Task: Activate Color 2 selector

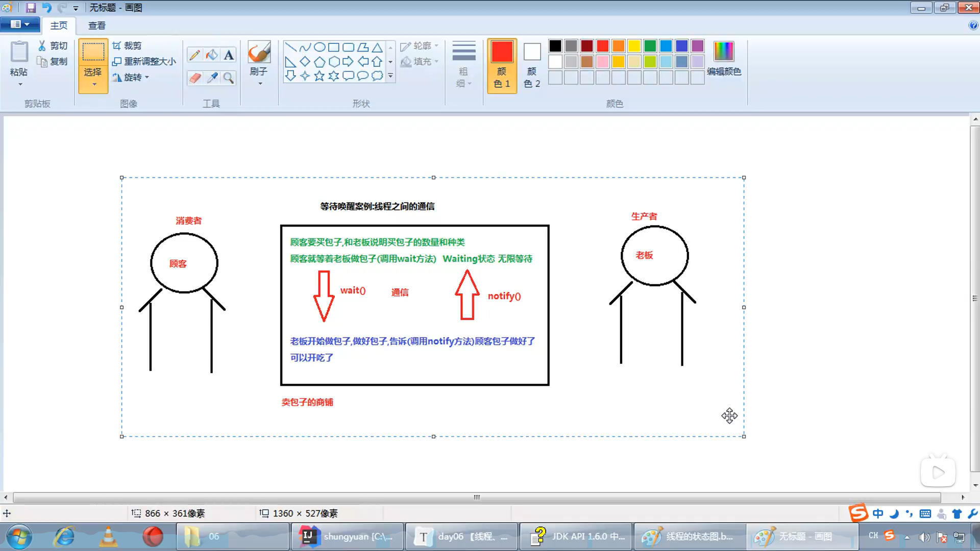Action: point(532,65)
